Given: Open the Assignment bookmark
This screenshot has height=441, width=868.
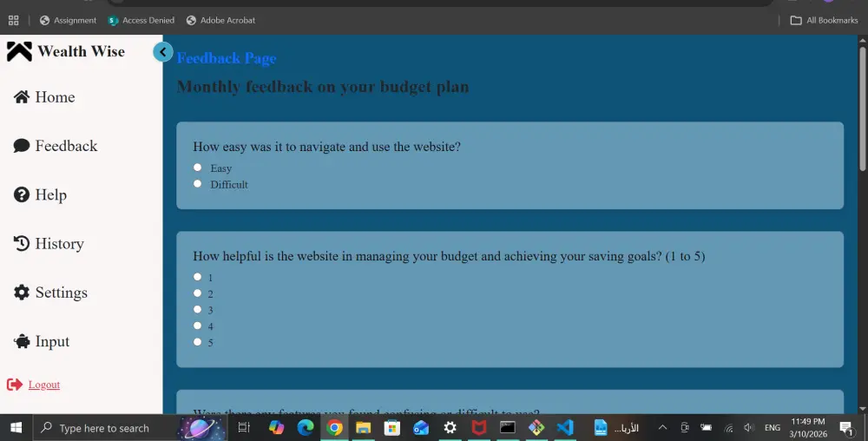Looking at the screenshot, I should pos(68,21).
